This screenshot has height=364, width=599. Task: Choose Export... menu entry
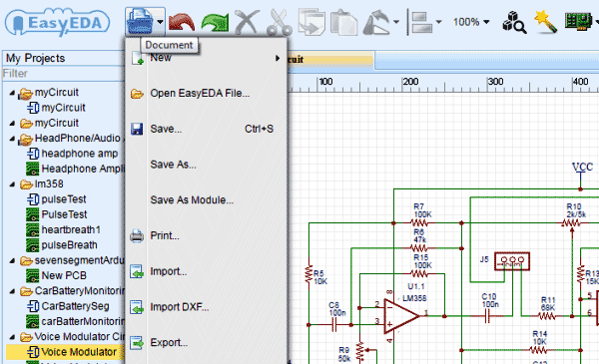(207, 343)
